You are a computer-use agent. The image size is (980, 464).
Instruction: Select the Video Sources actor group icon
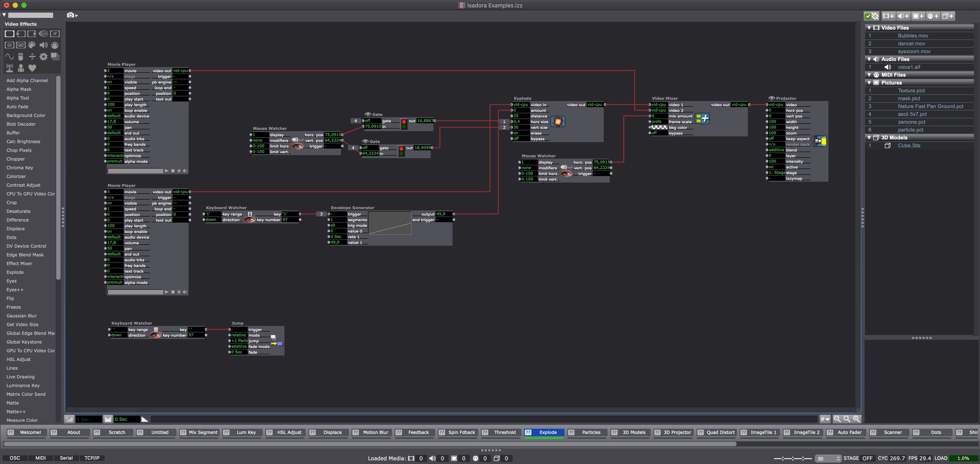click(21, 34)
